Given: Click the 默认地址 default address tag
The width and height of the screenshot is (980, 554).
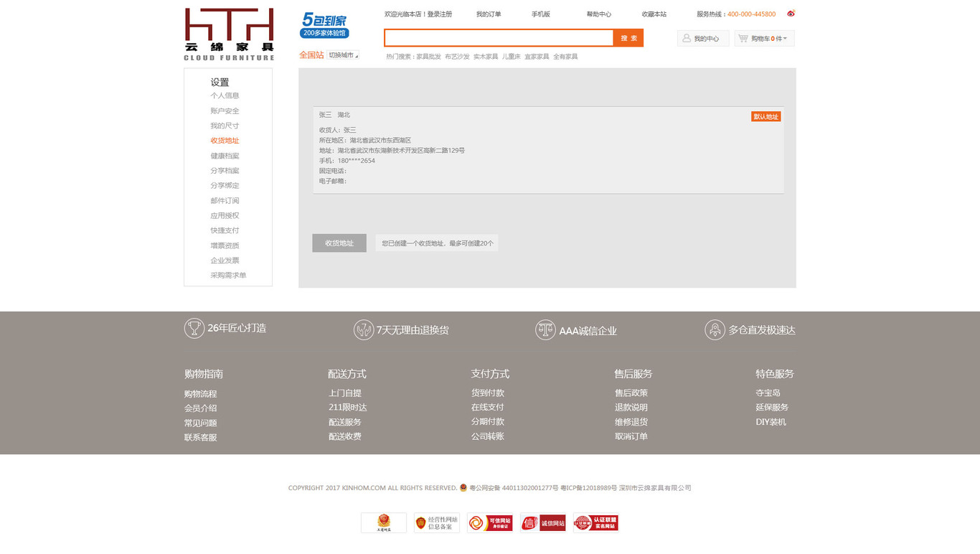Looking at the screenshot, I should [766, 116].
